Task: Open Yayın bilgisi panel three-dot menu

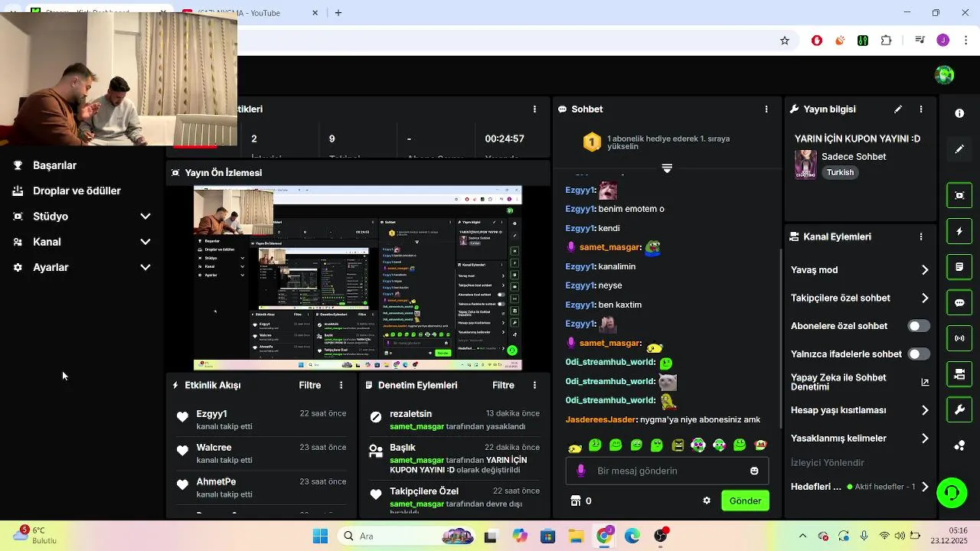Action: [x=921, y=109]
